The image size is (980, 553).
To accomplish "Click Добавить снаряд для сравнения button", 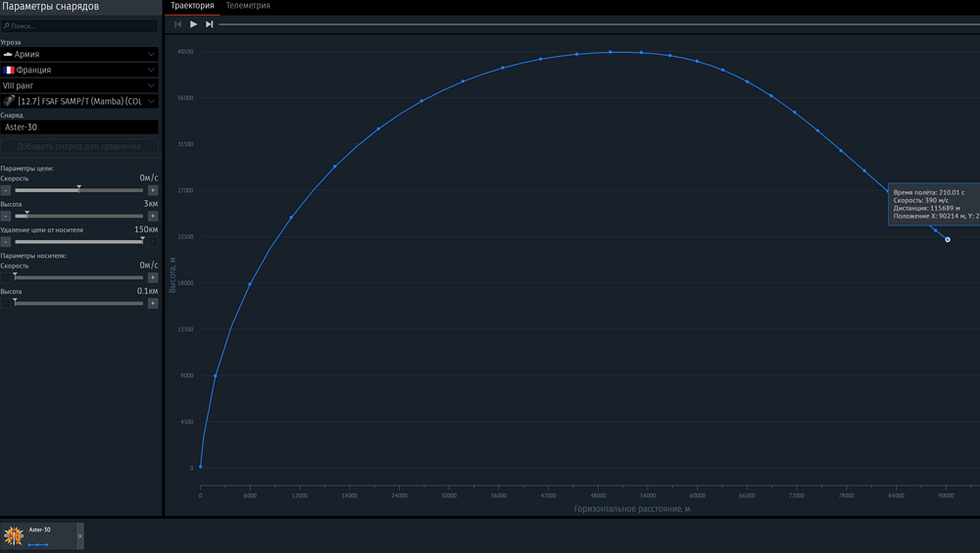I will pyautogui.click(x=79, y=146).
